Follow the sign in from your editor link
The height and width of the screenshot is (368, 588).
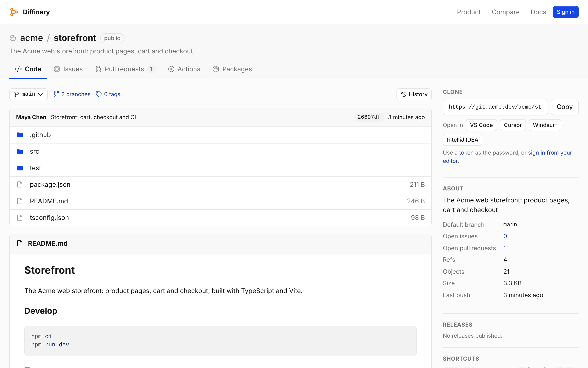point(550,152)
